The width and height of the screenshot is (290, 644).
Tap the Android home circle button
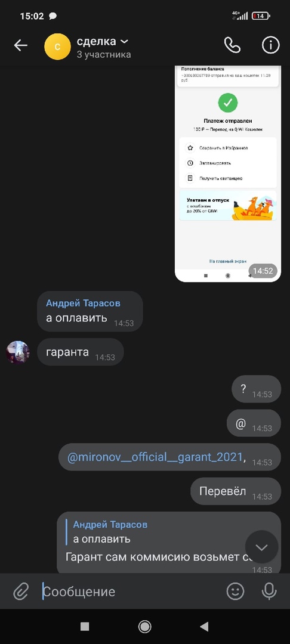click(144, 626)
